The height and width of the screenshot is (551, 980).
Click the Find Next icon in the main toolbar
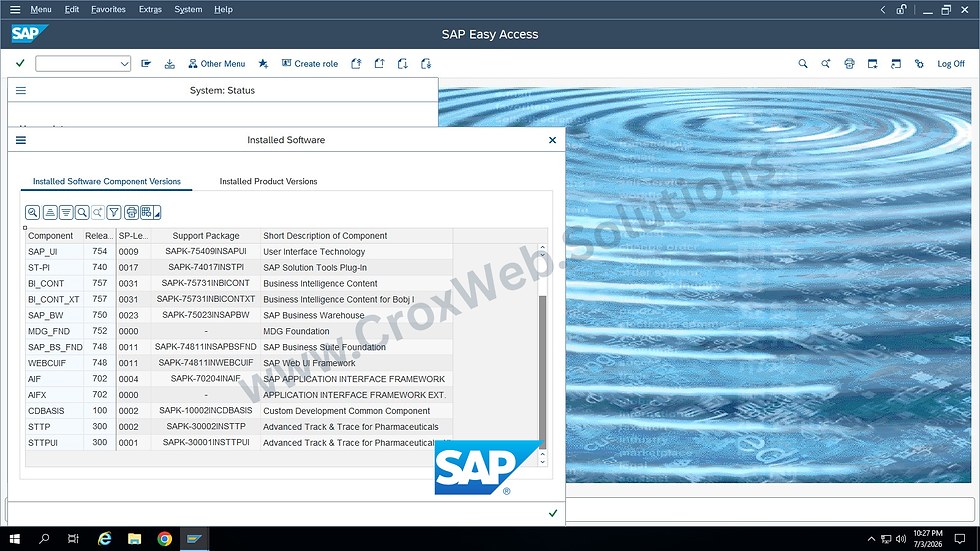coord(826,64)
